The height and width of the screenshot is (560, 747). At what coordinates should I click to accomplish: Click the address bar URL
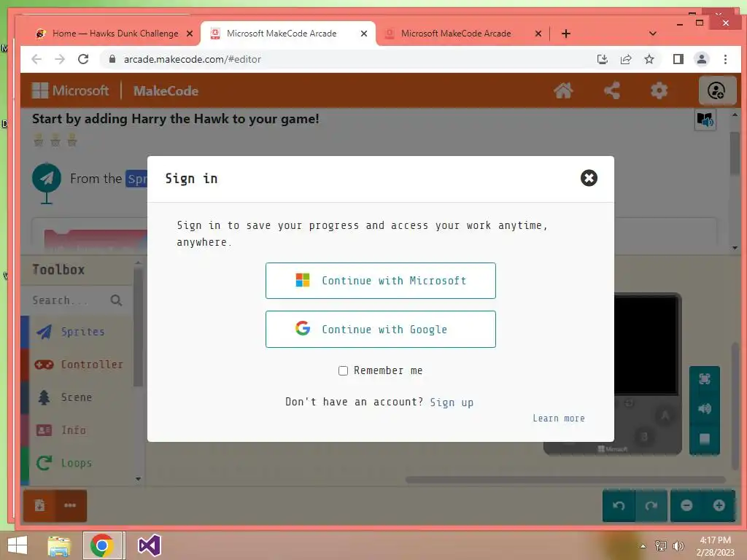click(x=193, y=59)
